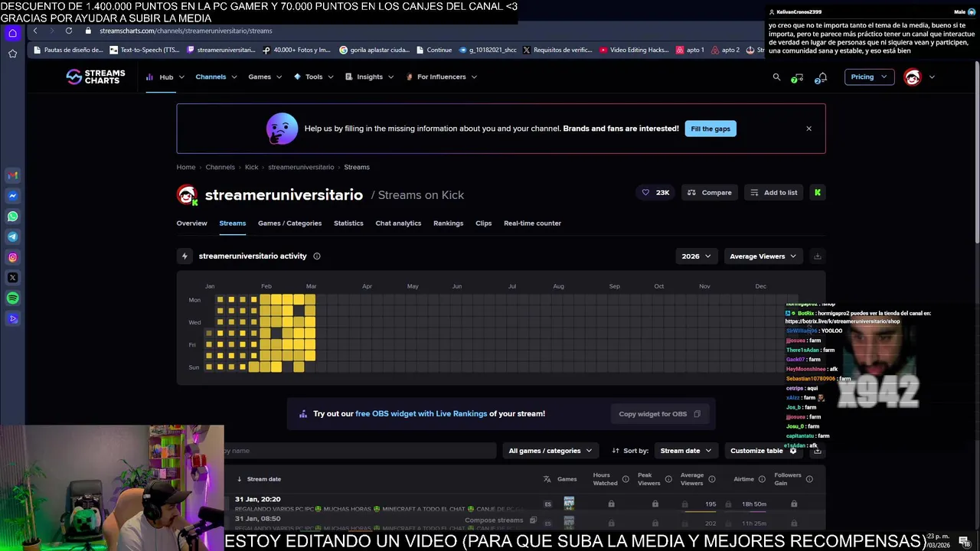
Task: Open Telegram in the browser sidebar
Action: click(12, 237)
